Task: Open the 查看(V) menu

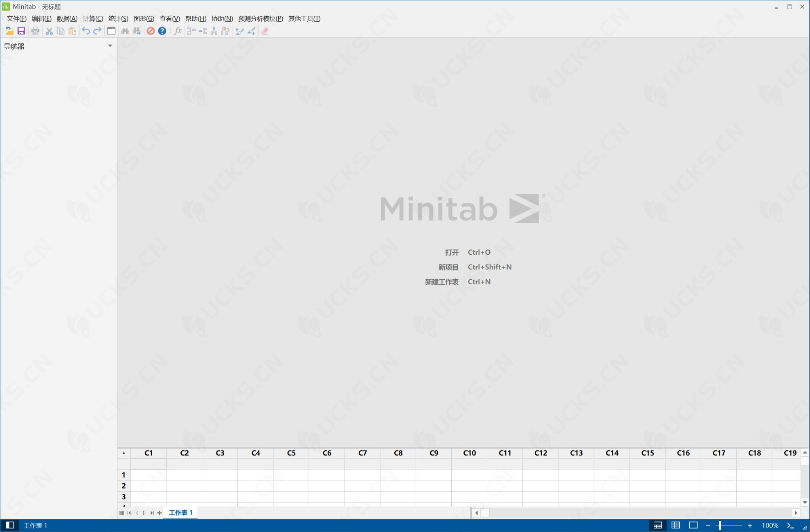Action: click(170, 19)
